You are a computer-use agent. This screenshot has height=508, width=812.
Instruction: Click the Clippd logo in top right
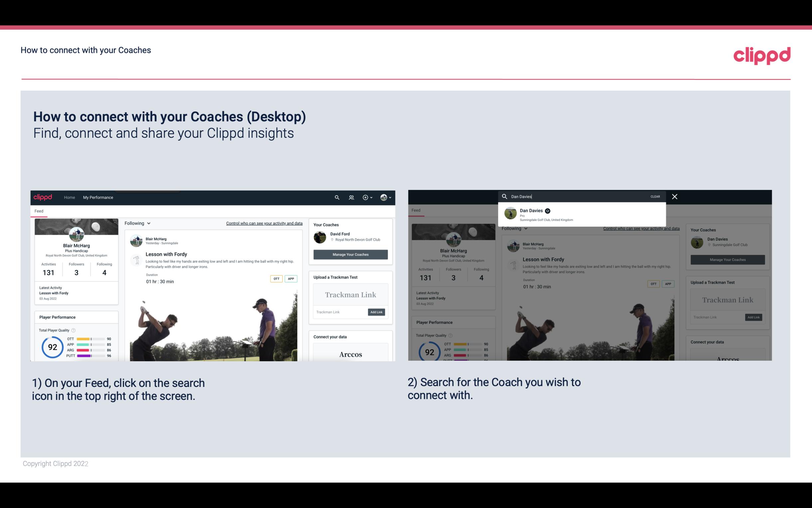pos(762,55)
